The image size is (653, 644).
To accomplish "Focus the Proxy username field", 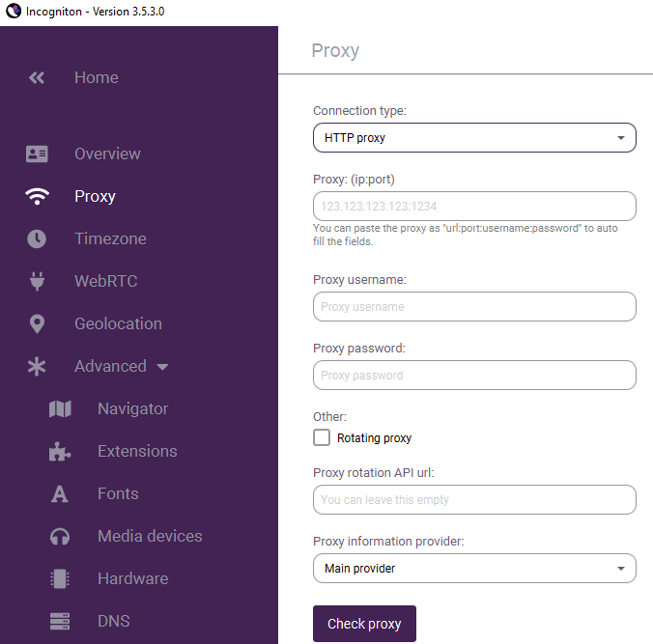I will click(x=474, y=306).
